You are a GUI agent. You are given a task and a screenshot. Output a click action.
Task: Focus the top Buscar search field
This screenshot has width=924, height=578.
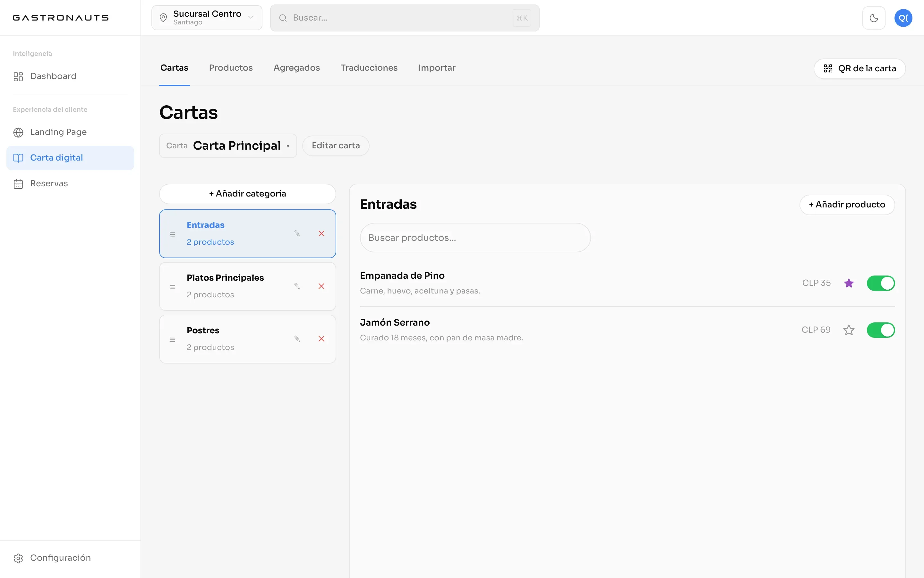405,18
